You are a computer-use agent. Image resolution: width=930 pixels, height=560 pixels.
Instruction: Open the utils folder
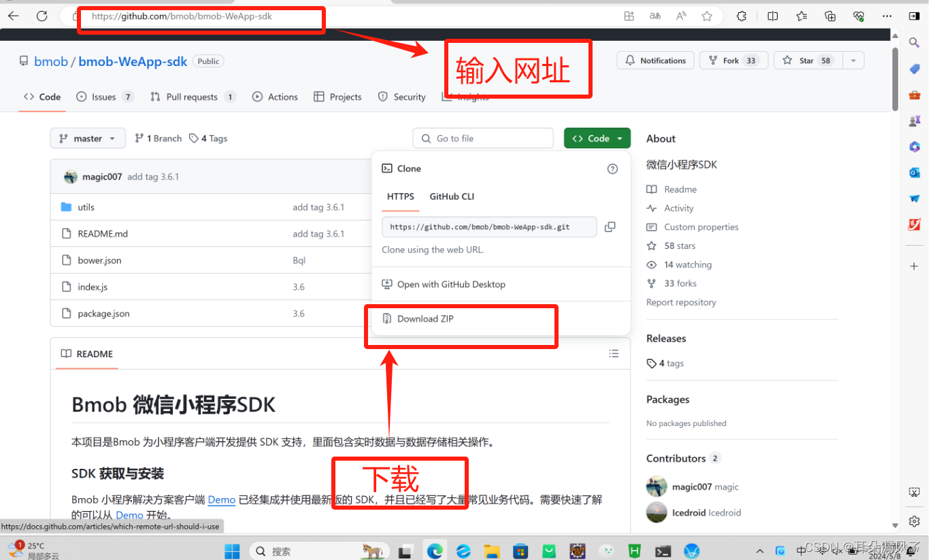click(x=86, y=207)
